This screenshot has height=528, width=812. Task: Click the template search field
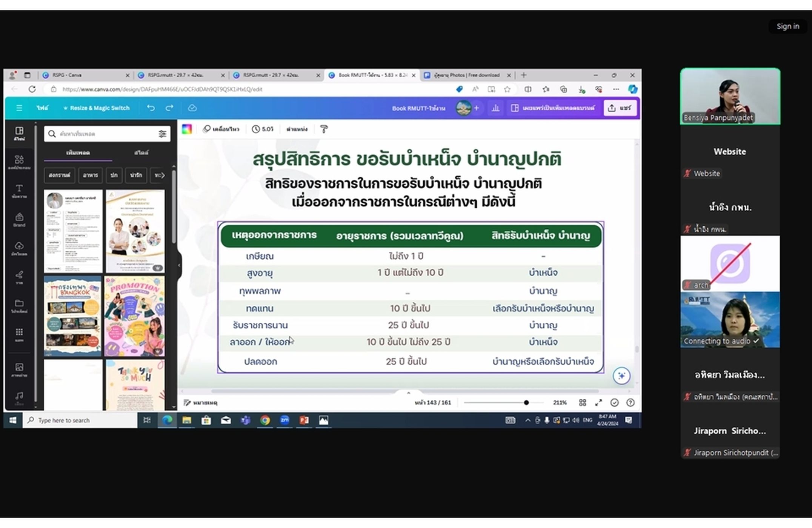point(107,134)
